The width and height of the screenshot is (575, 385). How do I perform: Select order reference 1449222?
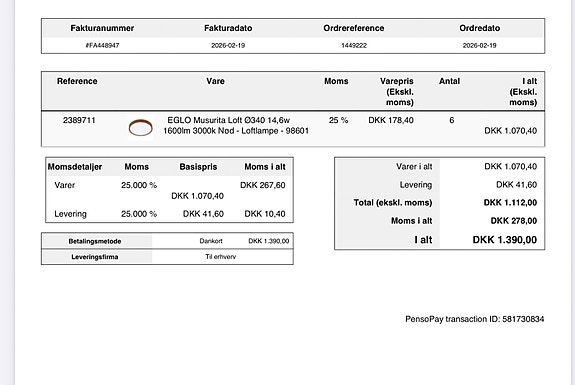[354, 45]
